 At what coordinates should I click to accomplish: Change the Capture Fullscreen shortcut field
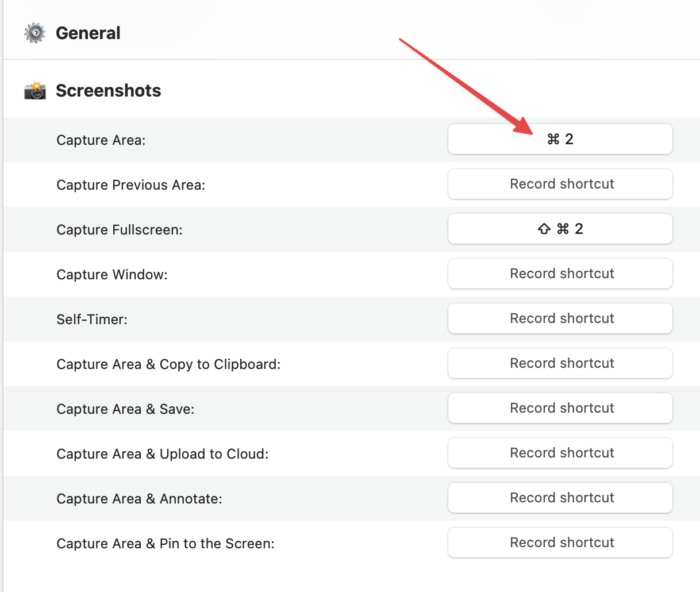pyautogui.click(x=560, y=229)
